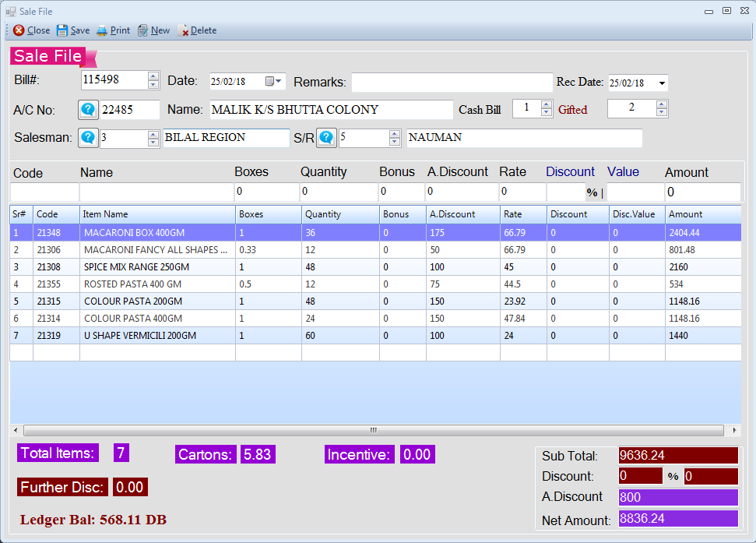The height and width of the screenshot is (543, 756).
Task: Delete the current sale record
Action: click(x=197, y=30)
